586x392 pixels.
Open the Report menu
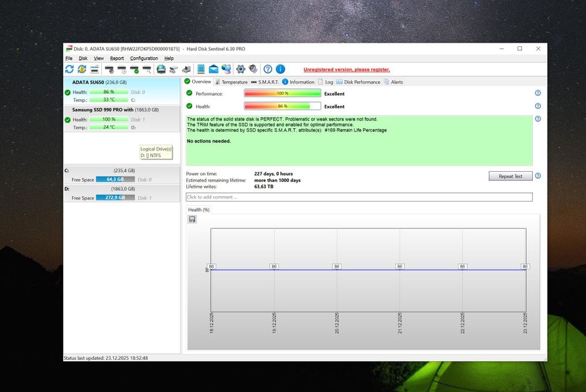pyautogui.click(x=117, y=58)
